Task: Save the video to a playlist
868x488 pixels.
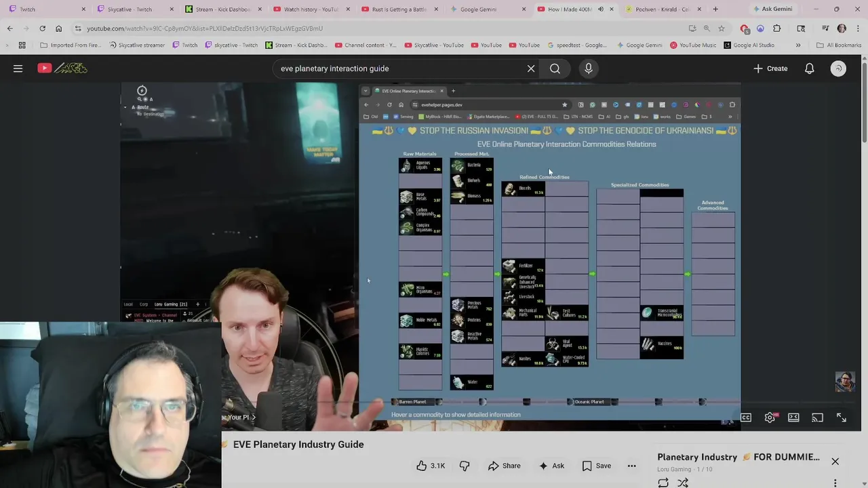Action: [x=596, y=466]
